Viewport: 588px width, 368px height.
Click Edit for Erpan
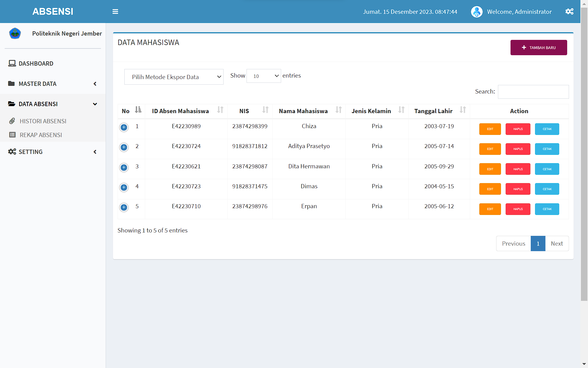coord(490,209)
